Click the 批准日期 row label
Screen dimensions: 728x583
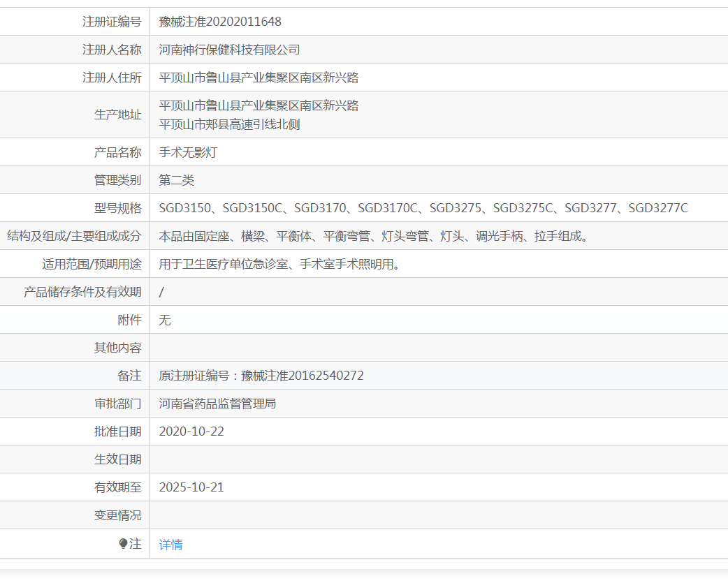118,431
